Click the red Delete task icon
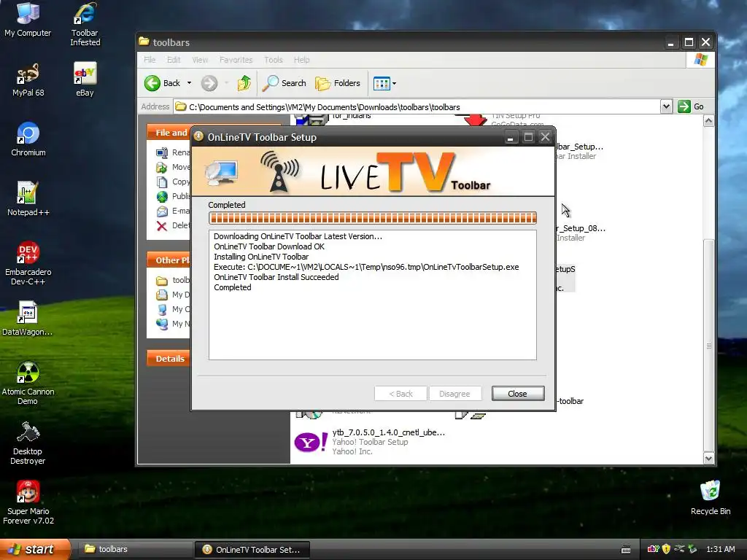Viewport: 747px width, 560px height. (162, 226)
